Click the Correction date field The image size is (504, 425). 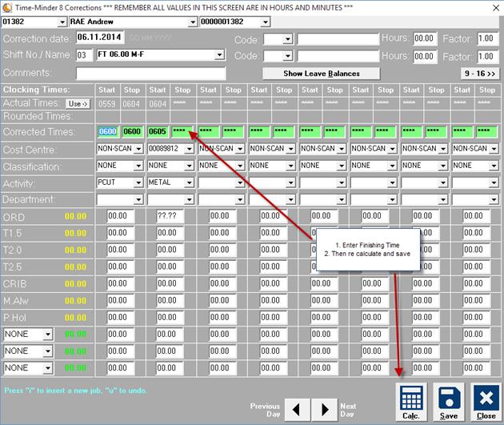(100, 38)
